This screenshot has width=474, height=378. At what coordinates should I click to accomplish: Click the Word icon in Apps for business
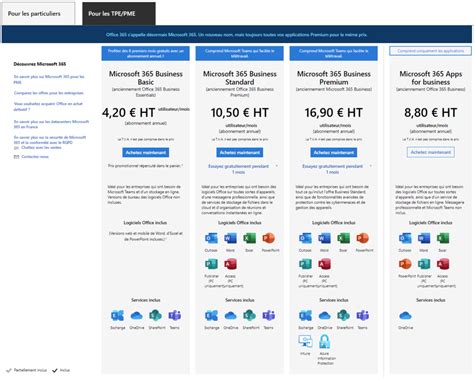[424, 238]
